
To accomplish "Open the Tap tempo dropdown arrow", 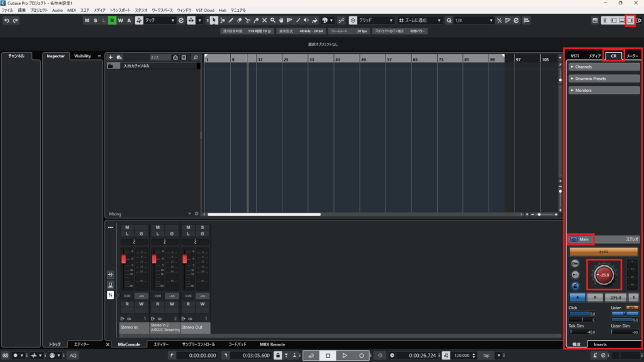I will tap(499, 356).
